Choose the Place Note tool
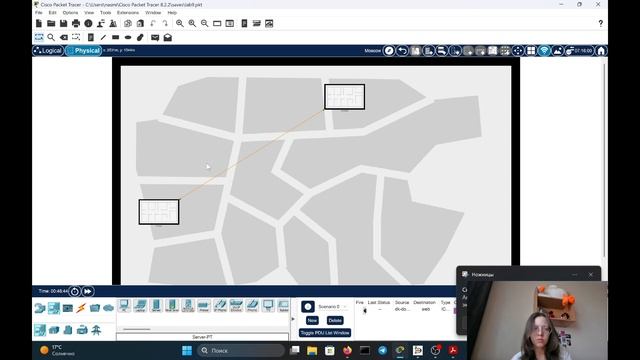The height and width of the screenshot is (360, 640). pyautogui.click(x=91, y=38)
